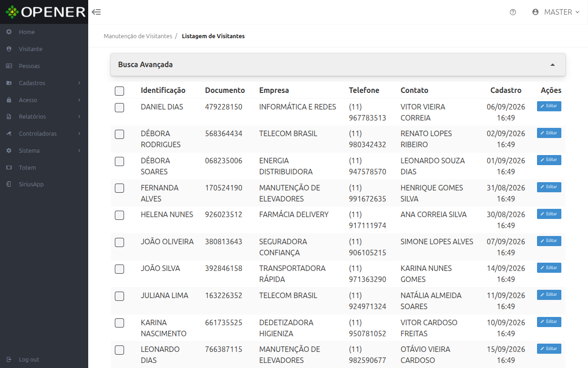Click the Acesso padlock icon
Image resolution: width=588 pixels, height=368 pixels.
coord(9,100)
